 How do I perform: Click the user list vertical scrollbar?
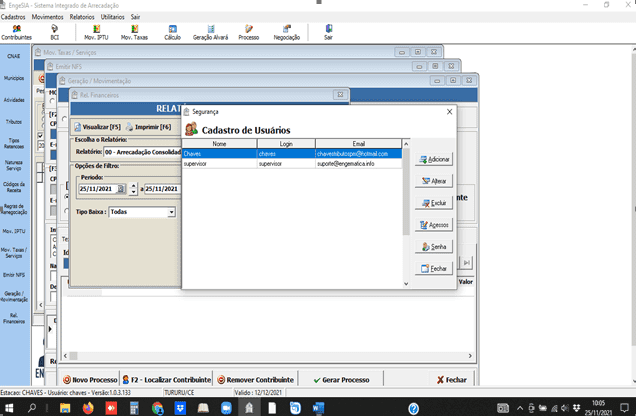(406, 215)
